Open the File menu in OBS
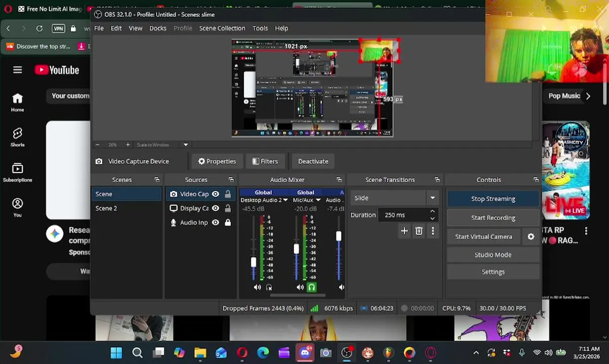This screenshot has height=364, width=609. point(99,28)
